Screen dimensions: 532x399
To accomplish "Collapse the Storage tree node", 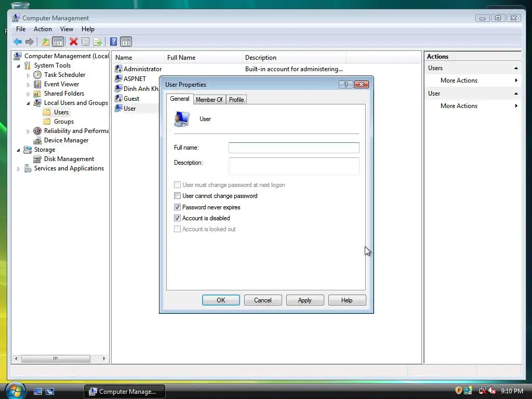I will click(18, 150).
